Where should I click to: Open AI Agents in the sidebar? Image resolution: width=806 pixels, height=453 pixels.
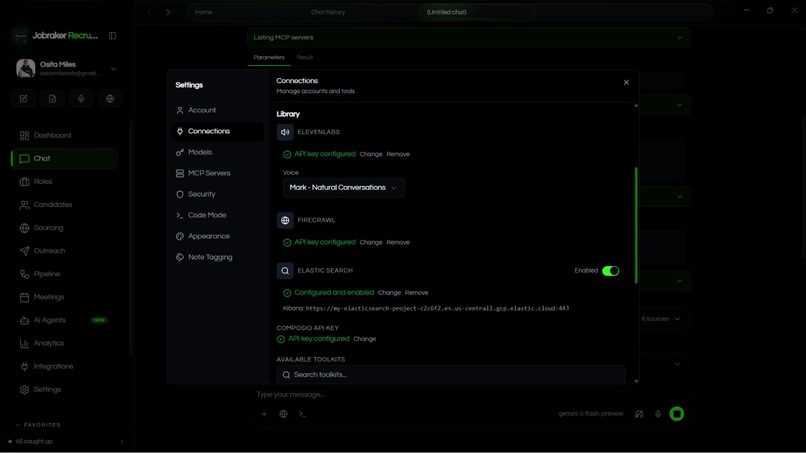[64, 320]
